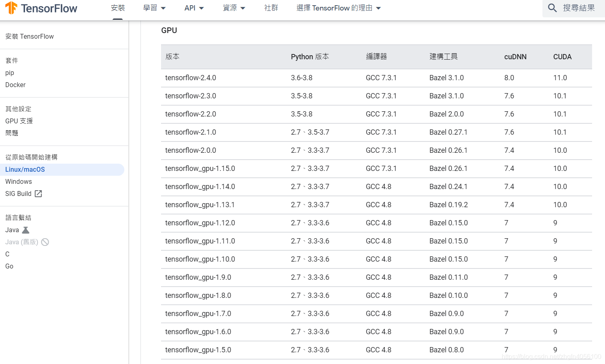This screenshot has height=364, width=605.
Task: Open the Java (舊版) sidebar link
Action: (22, 242)
